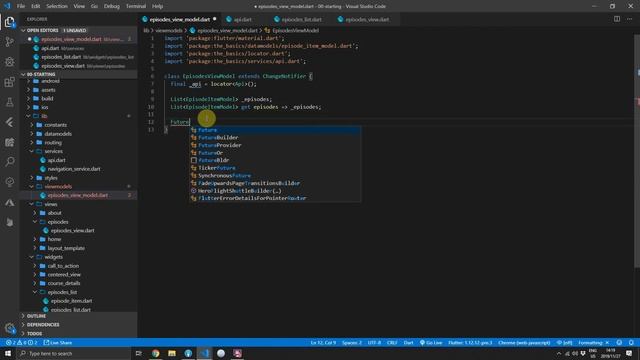Select HeroFlightShuttleBuilder suggestion

click(x=275, y=191)
